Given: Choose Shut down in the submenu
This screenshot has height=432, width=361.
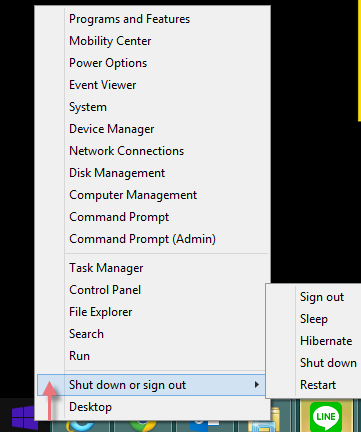Looking at the screenshot, I should coord(328,363).
